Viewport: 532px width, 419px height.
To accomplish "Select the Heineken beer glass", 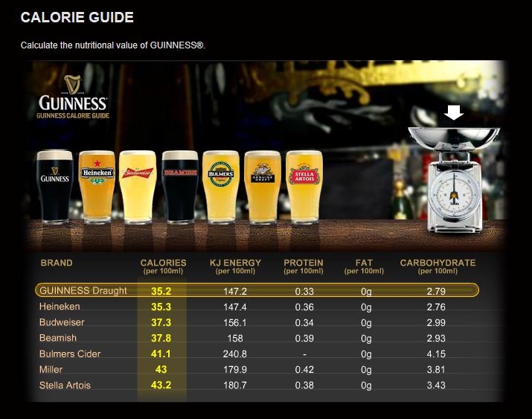I will coord(96,188).
